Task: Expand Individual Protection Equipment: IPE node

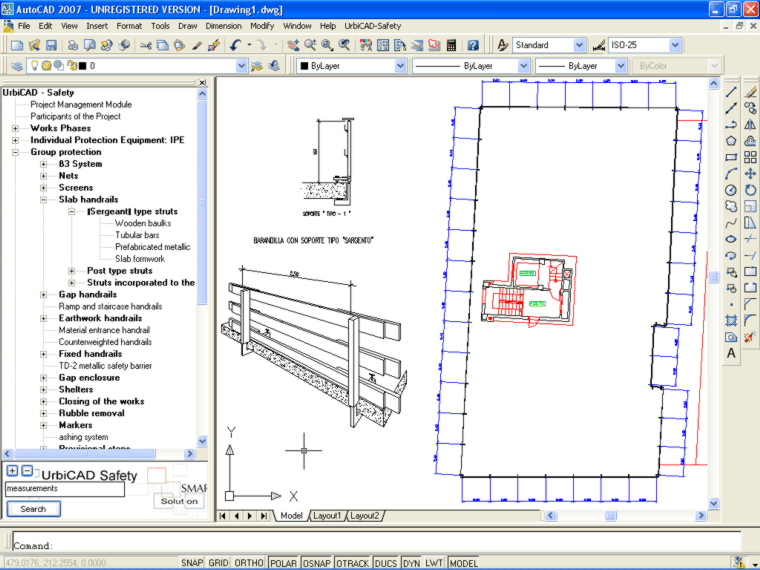Action: (x=16, y=140)
